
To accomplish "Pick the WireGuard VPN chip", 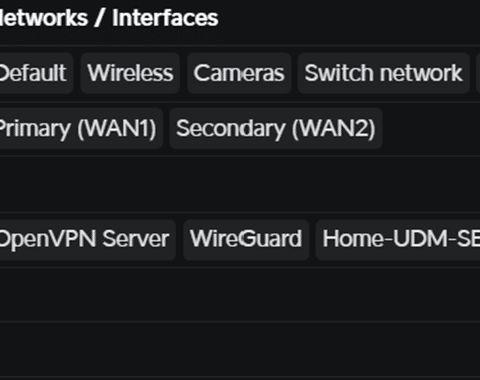I will (246, 239).
